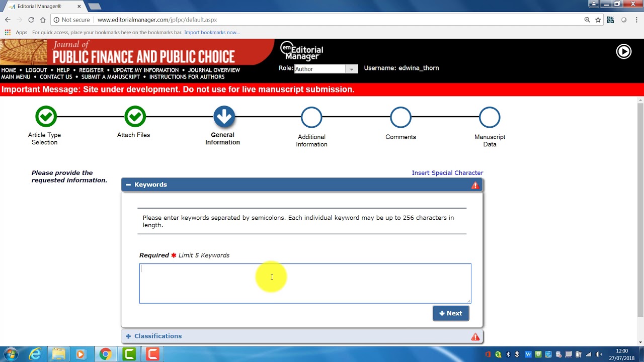
Task: Click the zoom magnifier icon in address bar
Action: (587, 20)
